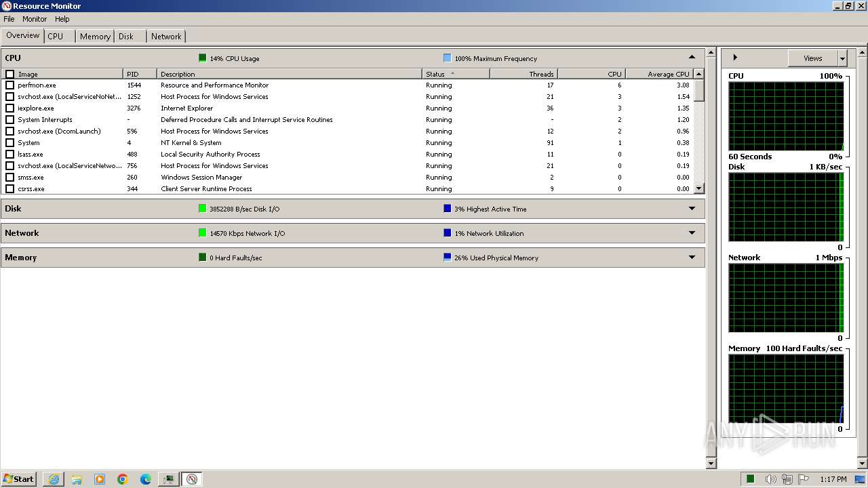Image resolution: width=868 pixels, height=488 pixels.
Task: Click the Disk activity graph
Action: [x=786, y=207]
